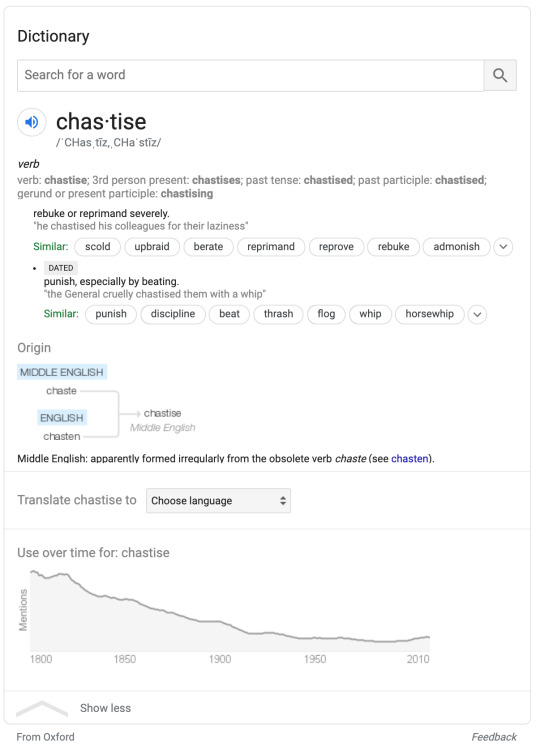540x750 pixels.
Task: Select the berate synonym chip
Action: click(x=208, y=247)
